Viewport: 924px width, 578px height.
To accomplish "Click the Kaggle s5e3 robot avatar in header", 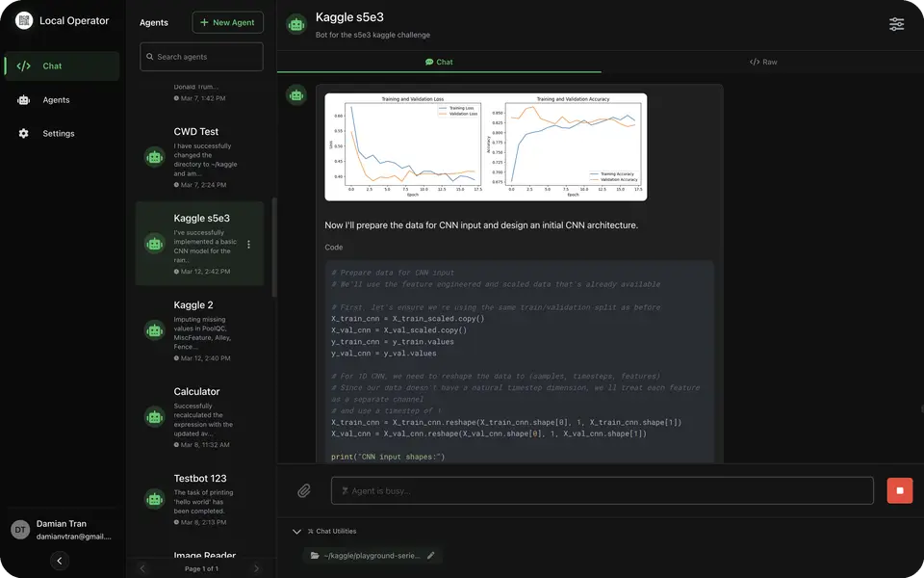I will click(295, 25).
